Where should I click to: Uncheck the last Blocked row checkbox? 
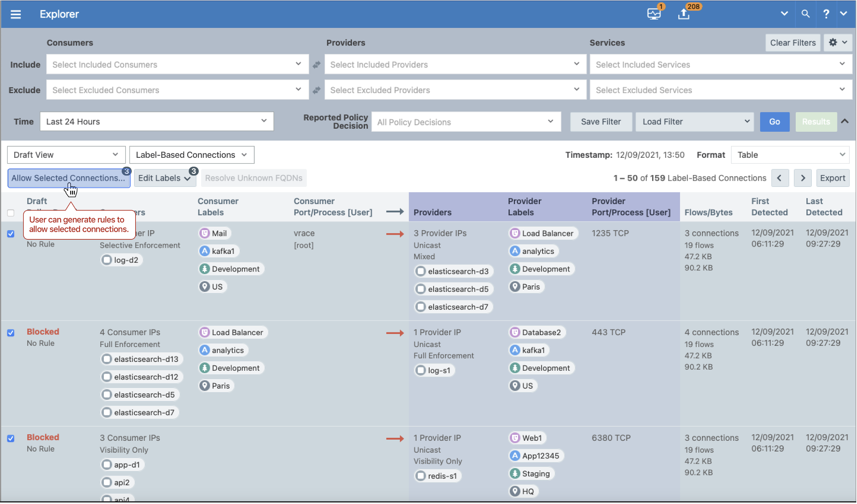point(11,438)
